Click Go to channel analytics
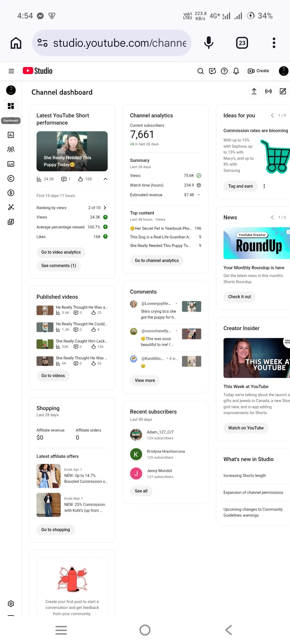 click(157, 261)
